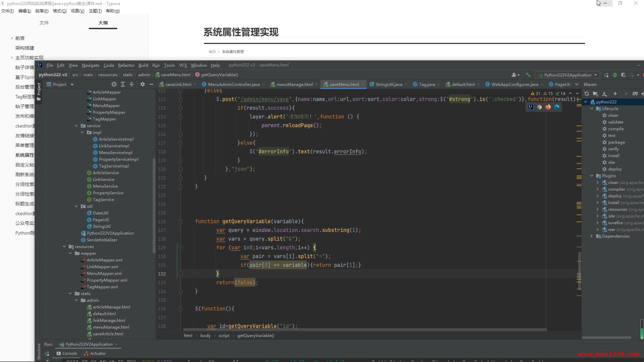
Task: Collapse the util folder
Action: [76, 206]
